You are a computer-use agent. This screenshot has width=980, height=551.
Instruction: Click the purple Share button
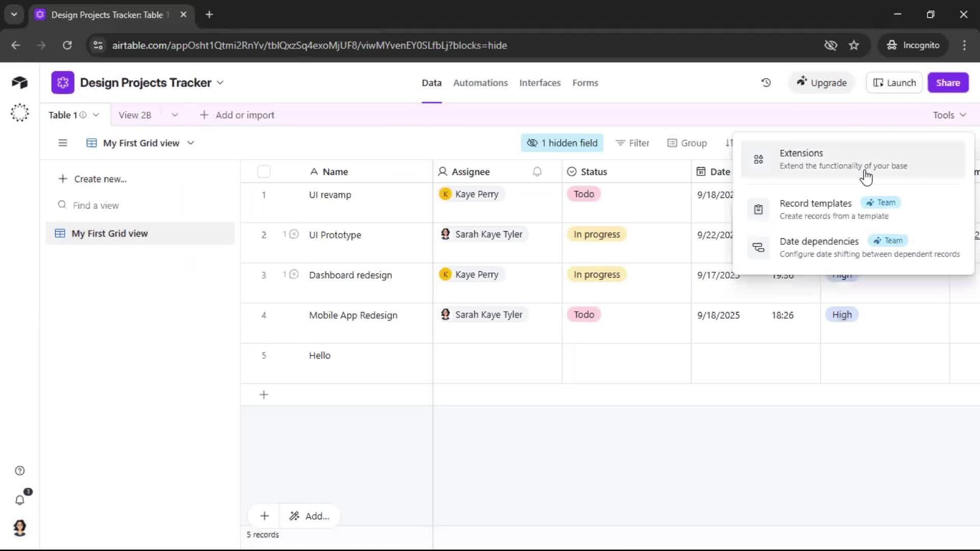(948, 83)
